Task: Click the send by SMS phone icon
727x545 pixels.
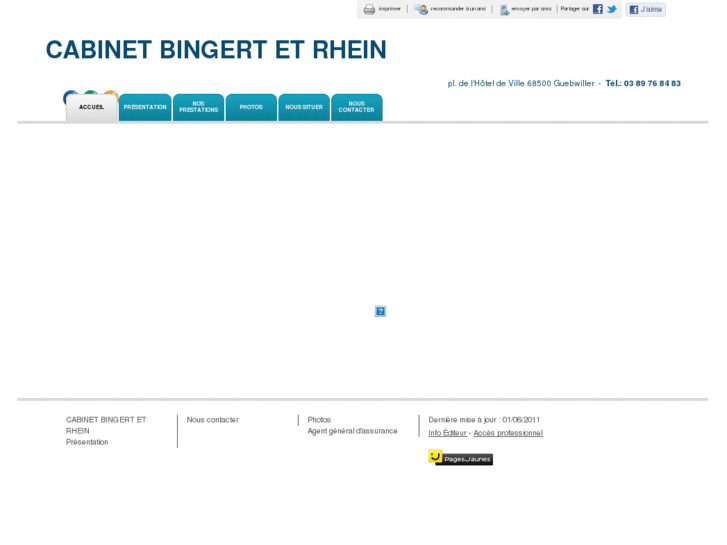Action: coord(504,9)
